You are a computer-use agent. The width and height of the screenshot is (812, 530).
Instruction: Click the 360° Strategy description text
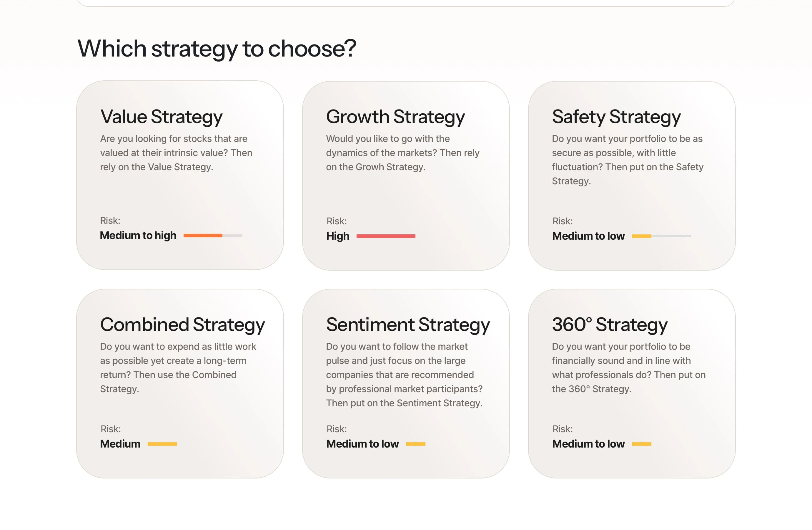coord(628,367)
